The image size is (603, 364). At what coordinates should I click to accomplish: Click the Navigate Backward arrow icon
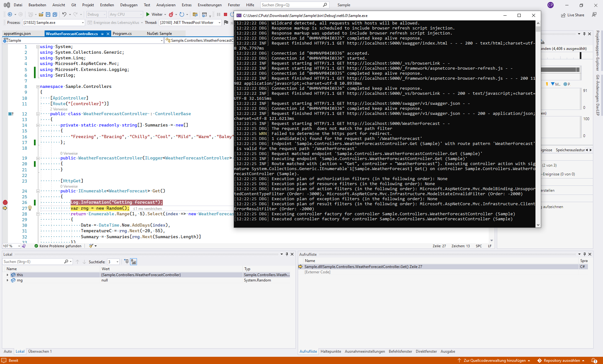[9, 14]
